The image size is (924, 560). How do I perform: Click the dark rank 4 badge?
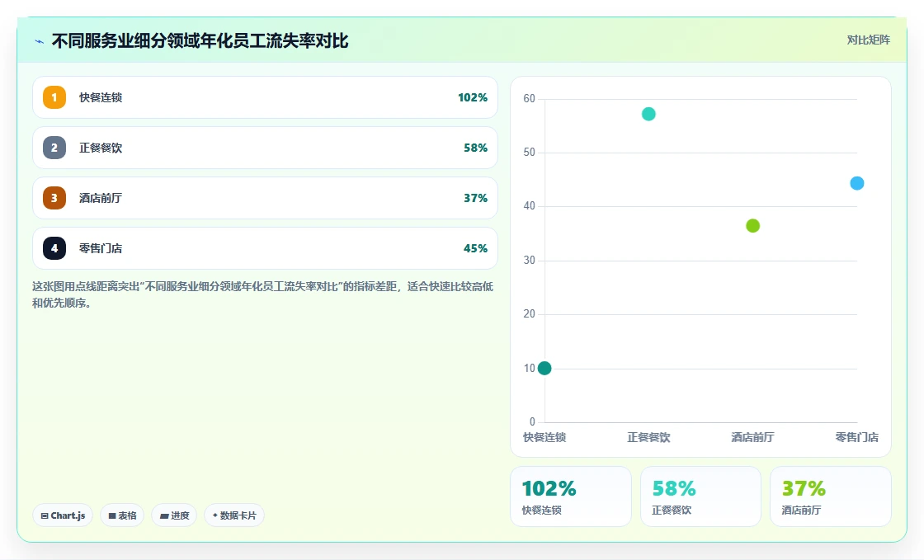point(54,248)
